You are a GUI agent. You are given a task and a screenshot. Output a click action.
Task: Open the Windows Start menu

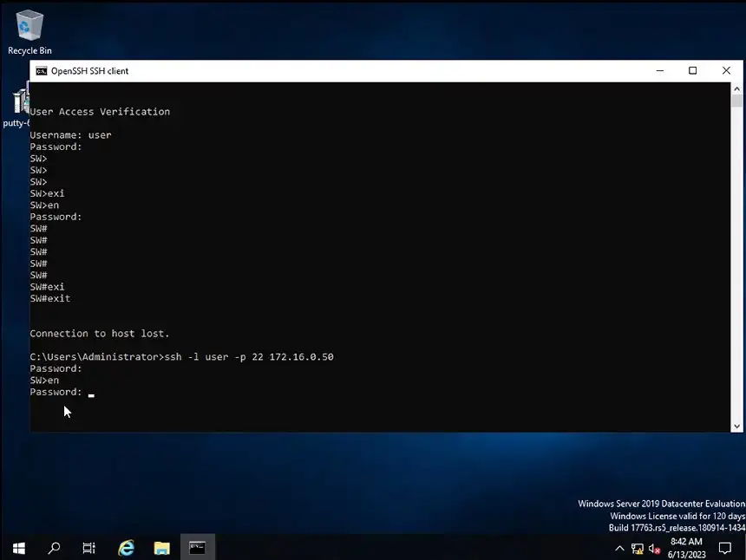pos(18,547)
